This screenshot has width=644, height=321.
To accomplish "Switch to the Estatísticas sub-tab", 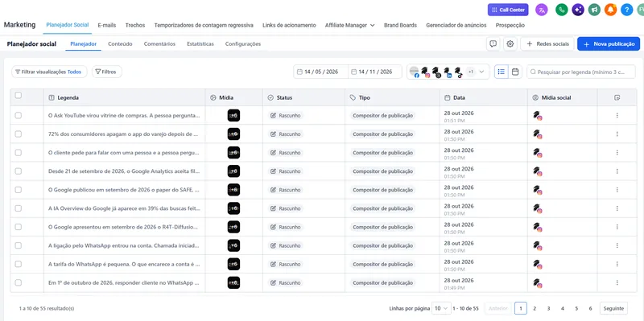I will tap(200, 44).
